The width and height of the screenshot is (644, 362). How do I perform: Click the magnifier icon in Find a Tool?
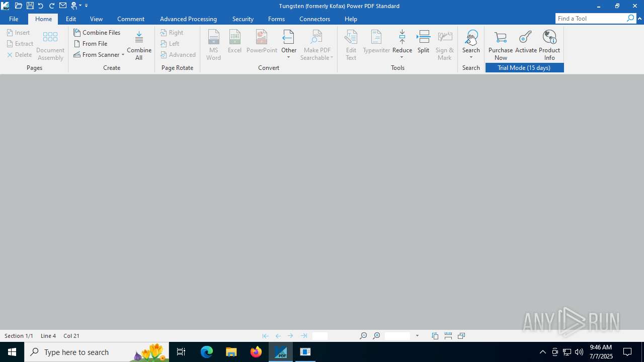(x=630, y=19)
